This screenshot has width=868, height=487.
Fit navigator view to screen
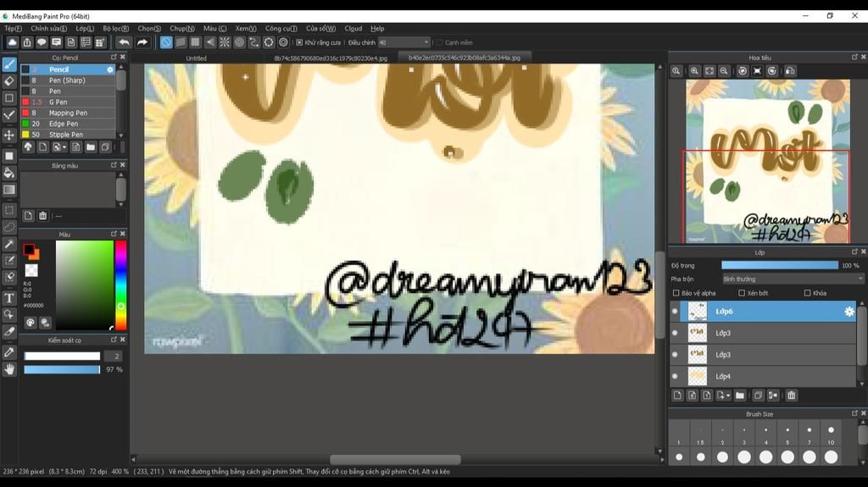[709, 71]
